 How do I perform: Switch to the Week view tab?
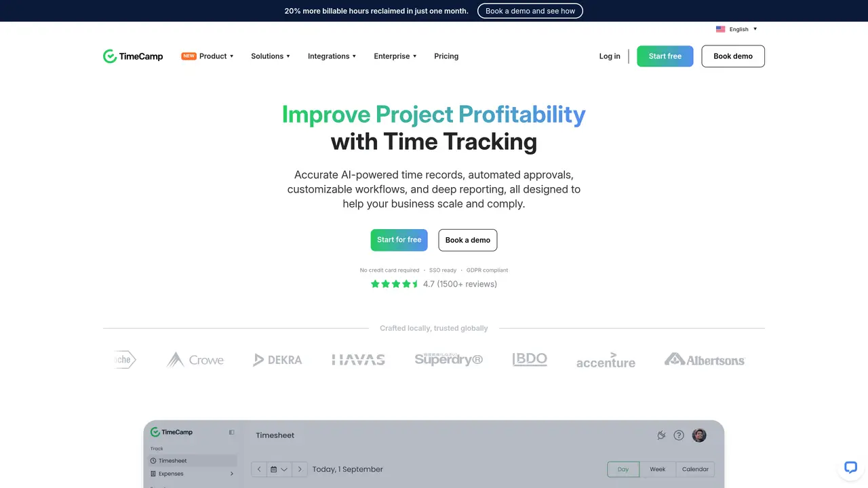pyautogui.click(x=658, y=469)
